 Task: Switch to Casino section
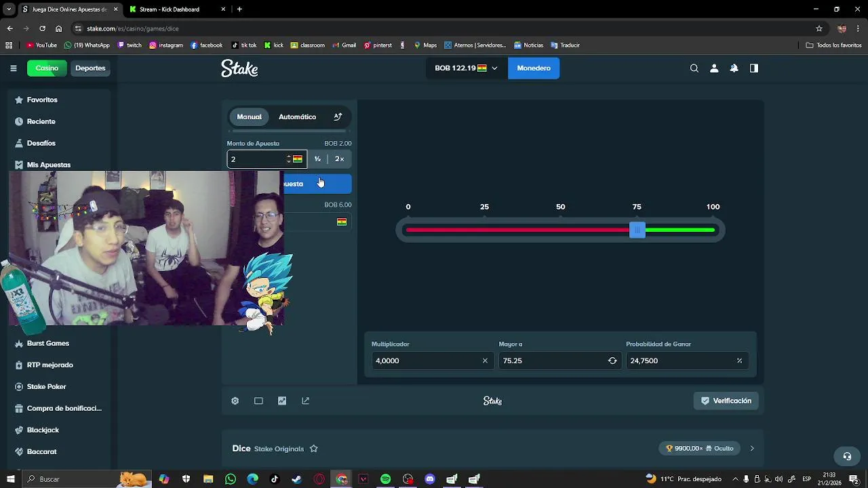coord(47,68)
